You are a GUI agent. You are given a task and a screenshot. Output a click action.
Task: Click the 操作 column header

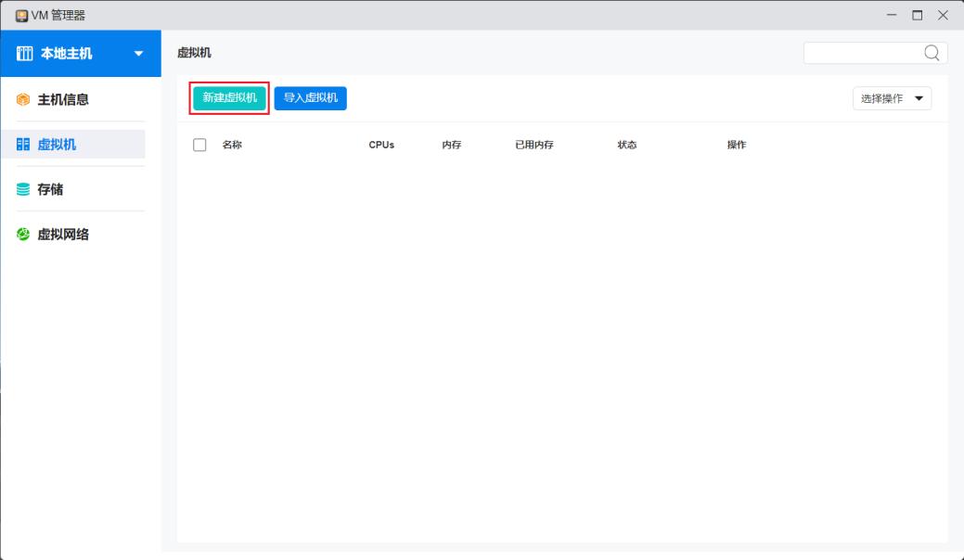click(737, 145)
